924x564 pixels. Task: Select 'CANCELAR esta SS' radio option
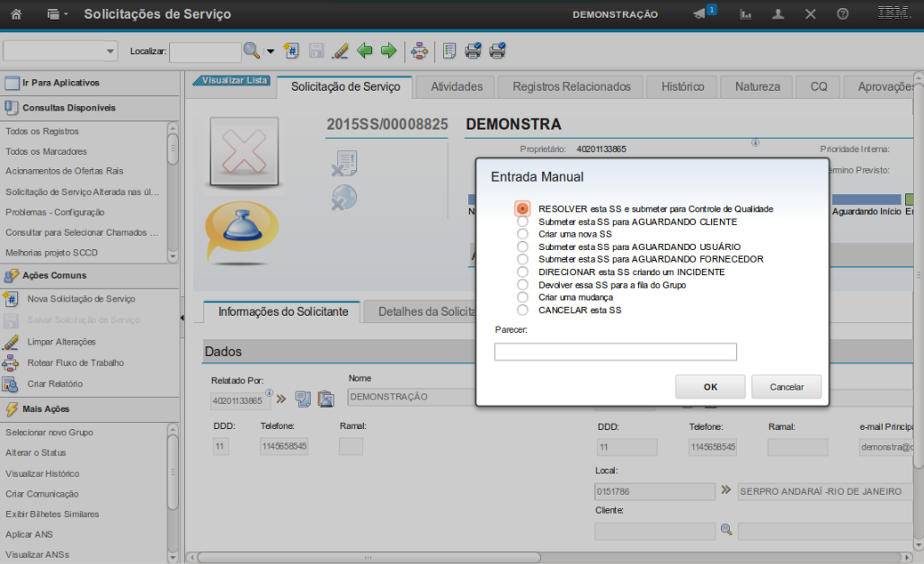tap(522, 309)
